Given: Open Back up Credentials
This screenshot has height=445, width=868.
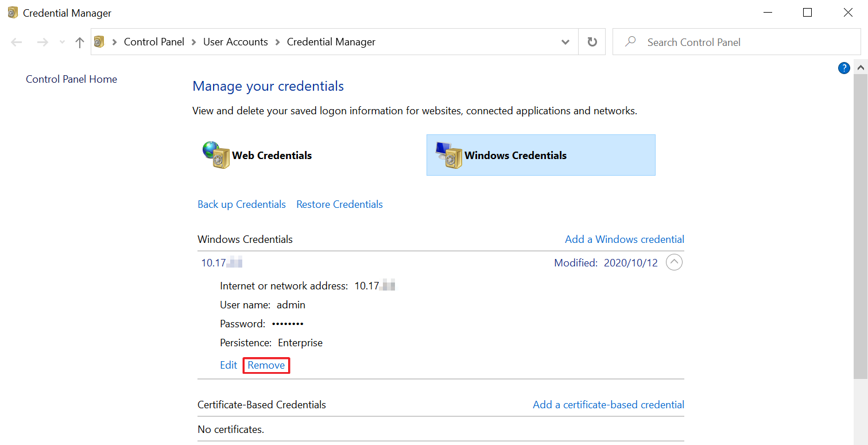Looking at the screenshot, I should pyautogui.click(x=241, y=204).
